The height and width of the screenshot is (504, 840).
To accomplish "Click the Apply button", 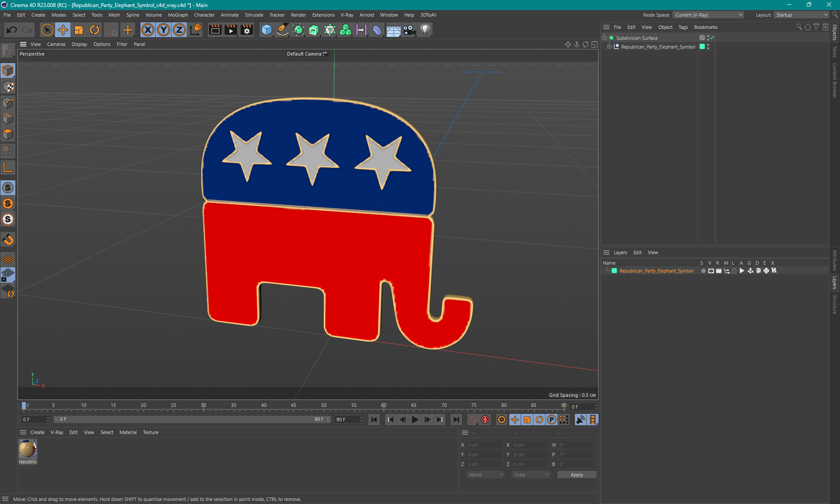I will click(x=577, y=475).
